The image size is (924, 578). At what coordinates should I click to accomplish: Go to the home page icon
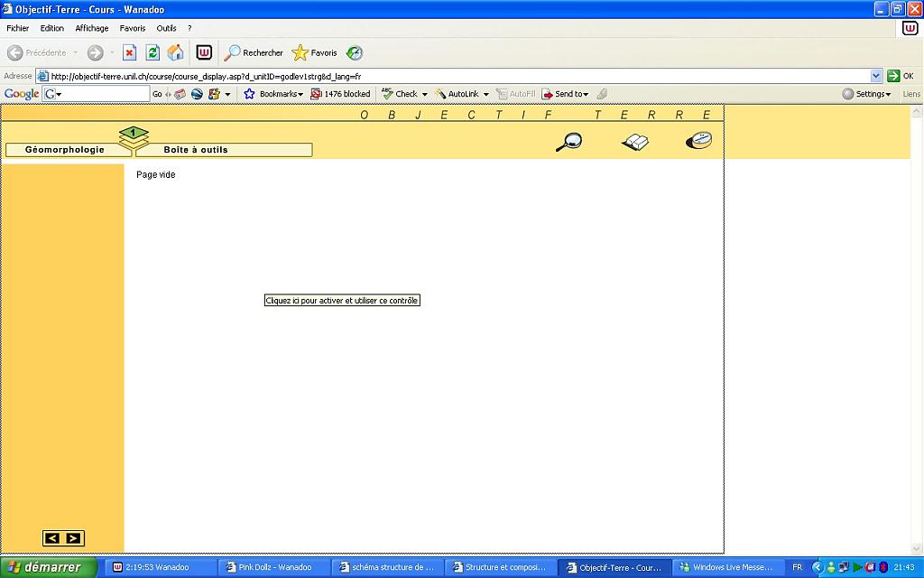click(176, 52)
